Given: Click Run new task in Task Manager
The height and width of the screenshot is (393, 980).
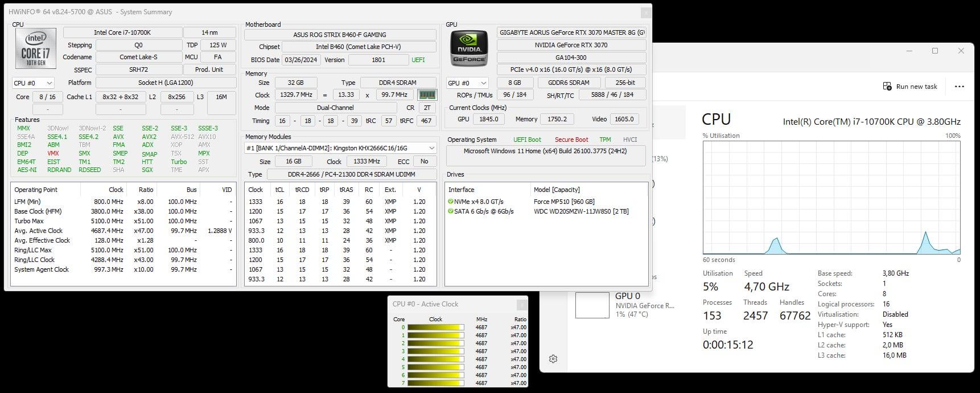Looking at the screenshot, I should tap(910, 87).
